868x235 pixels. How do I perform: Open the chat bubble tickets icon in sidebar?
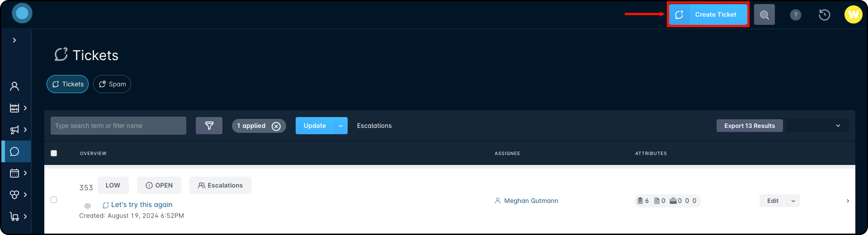[14, 151]
